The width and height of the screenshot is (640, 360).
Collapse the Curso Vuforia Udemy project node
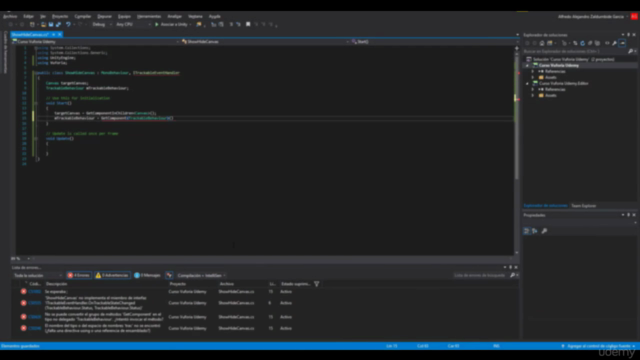click(x=527, y=65)
